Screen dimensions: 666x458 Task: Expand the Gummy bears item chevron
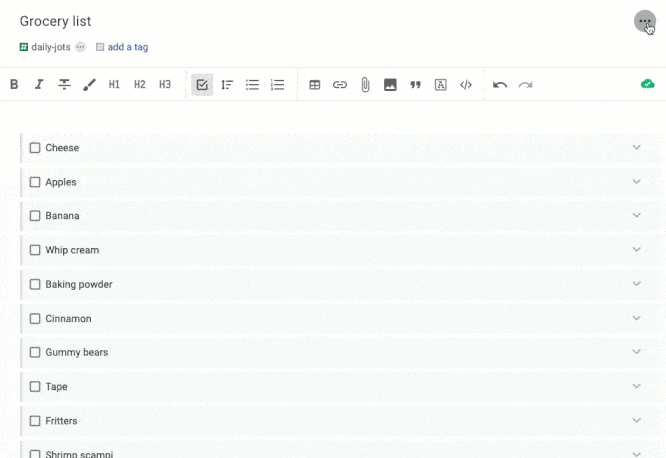point(636,351)
